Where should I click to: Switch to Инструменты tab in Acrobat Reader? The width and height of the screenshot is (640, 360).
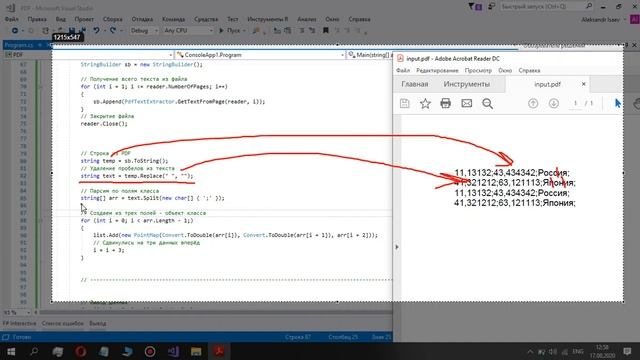tap(467, 84)
